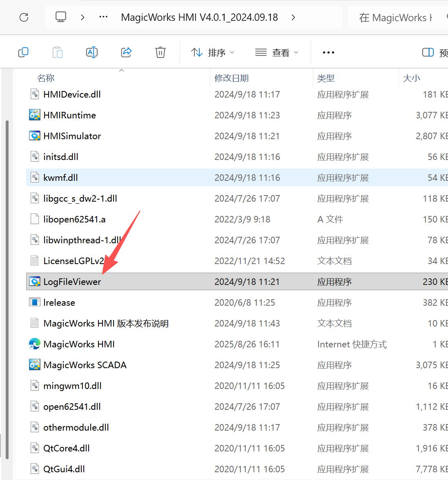Click the This PC monitor icon
This screenshot has width=448, height=480.
tap(60, 17)
